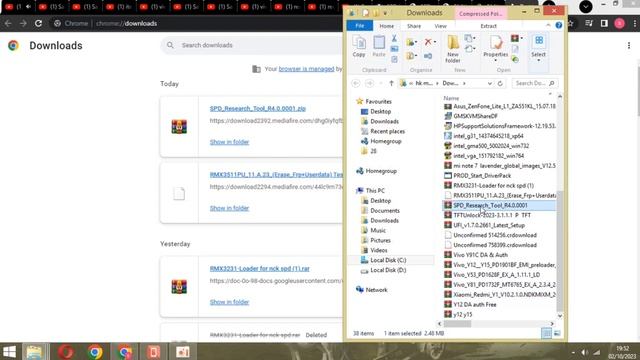640x360 pixels.
Task: Click the Cut scissors icon in Clipboard group
Action: coord(394,38)
